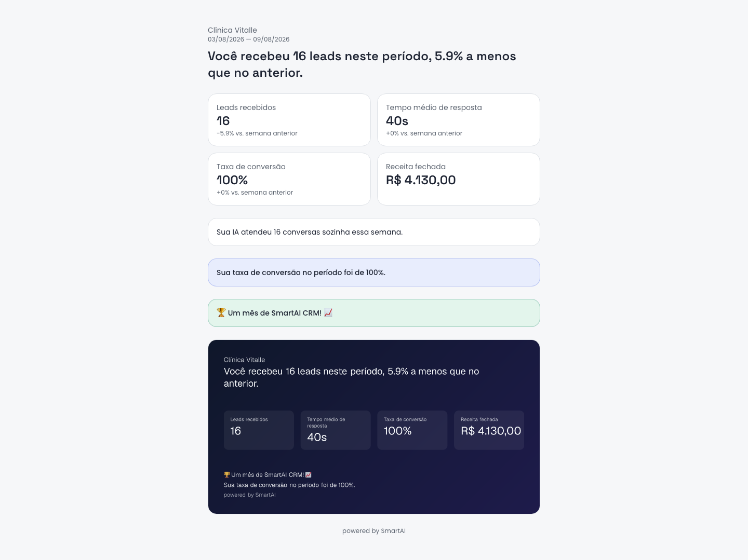Click the headline about 16 leads received
748x560 pixels.
[x=362, y=64]
